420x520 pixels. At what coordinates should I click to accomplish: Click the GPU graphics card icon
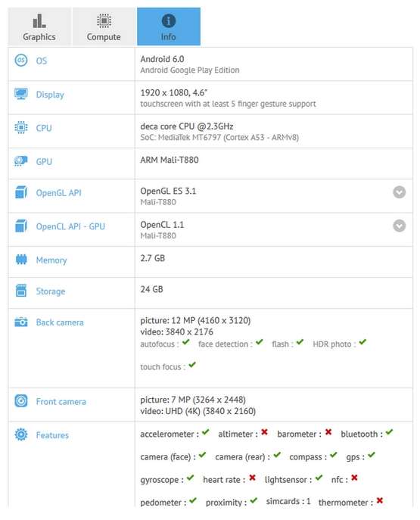[21, 161]
